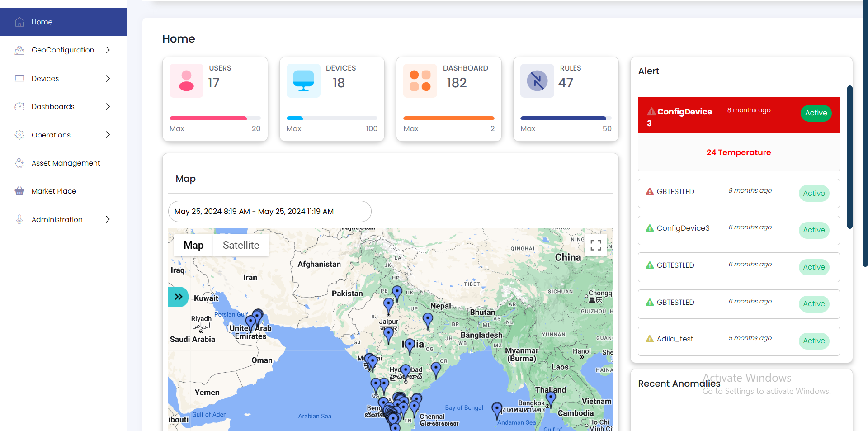Click the Rules card compass icon
This screenshot has width=868, height=431.
537,81
